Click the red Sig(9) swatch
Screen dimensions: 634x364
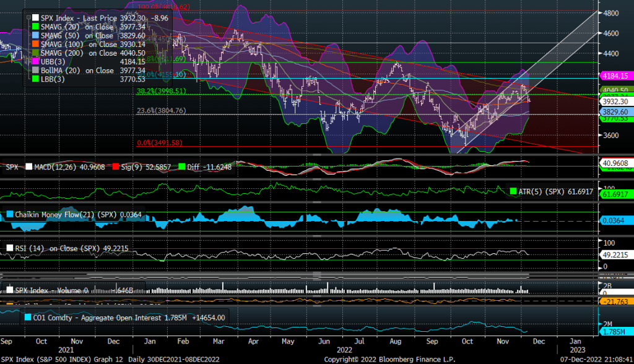116,167
